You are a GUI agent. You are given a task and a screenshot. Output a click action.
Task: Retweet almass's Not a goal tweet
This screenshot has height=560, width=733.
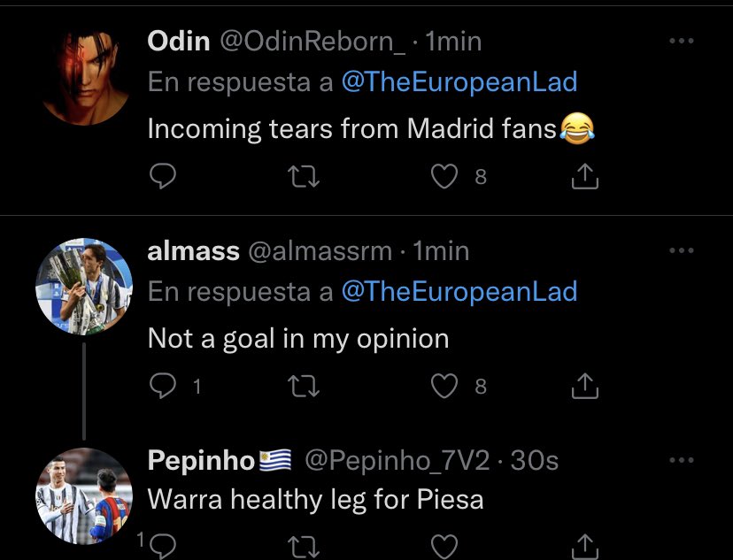point(304,387)
